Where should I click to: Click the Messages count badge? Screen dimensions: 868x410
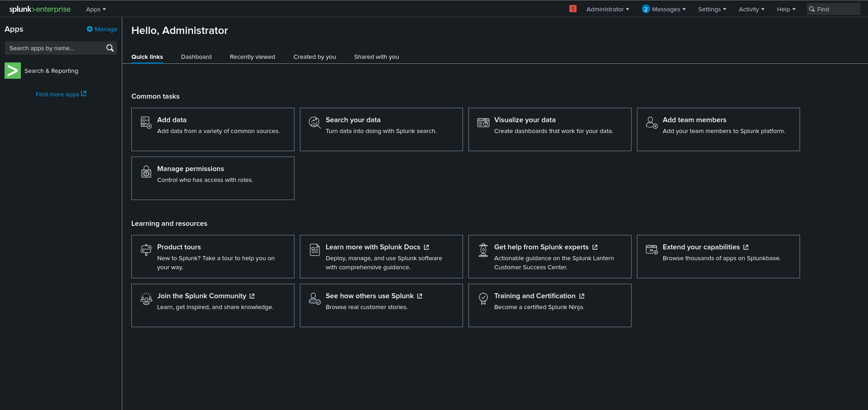(646, 9)
